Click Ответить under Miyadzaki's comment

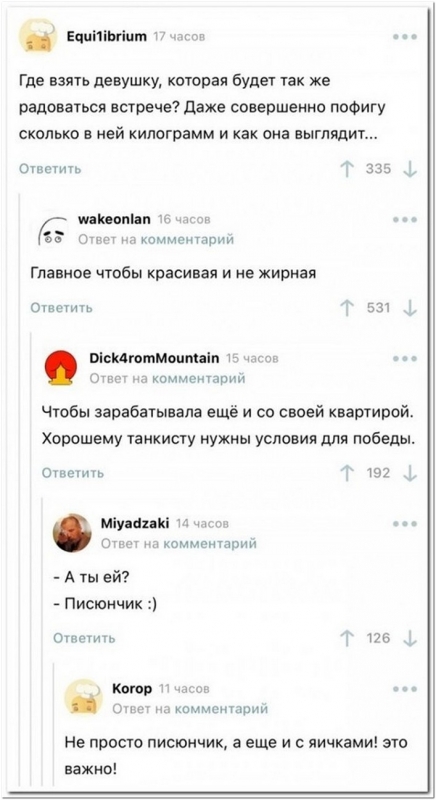(85, 638)
